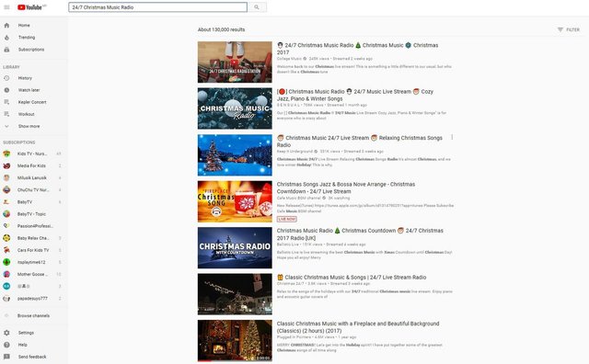Click the search magnifier button
The width and height of the screenshot is (589, 364).
257,7
